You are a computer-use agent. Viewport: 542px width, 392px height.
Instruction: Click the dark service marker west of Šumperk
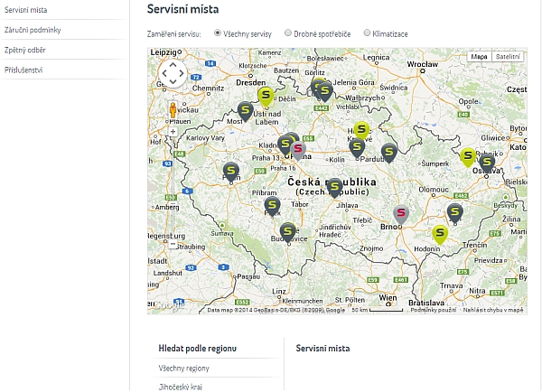tap(389, 152)
